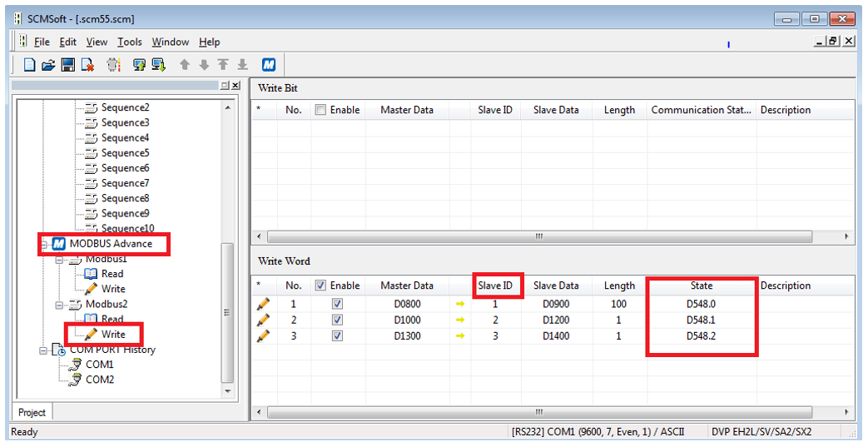Collapse the Modbus1 tree node

point(60,259)
